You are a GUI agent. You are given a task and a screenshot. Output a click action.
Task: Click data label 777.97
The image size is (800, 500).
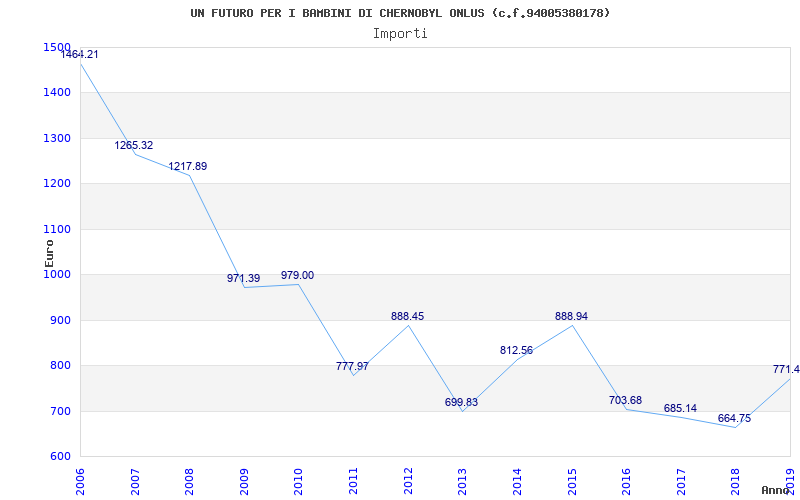pyautogui.click(x=352, y=366)
